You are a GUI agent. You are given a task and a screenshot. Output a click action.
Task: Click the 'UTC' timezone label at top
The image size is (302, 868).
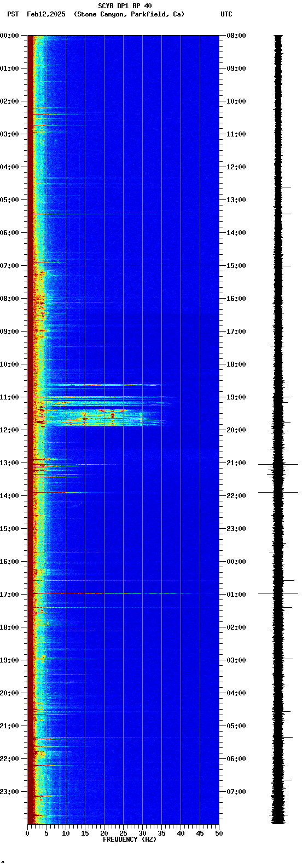pos(226,14)
